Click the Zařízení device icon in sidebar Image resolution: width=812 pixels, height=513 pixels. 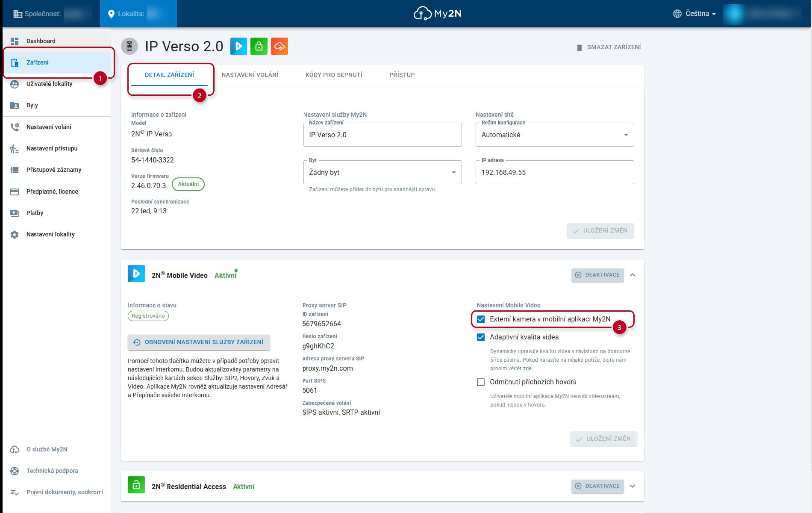(x=15, y=62)
